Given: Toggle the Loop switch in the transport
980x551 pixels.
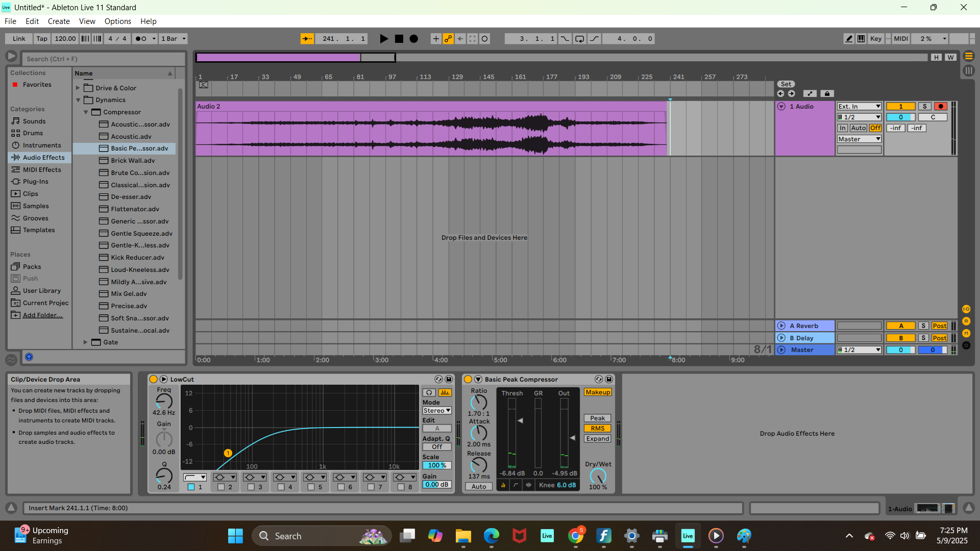Looking at the screenshot, I should pos(580,39).
